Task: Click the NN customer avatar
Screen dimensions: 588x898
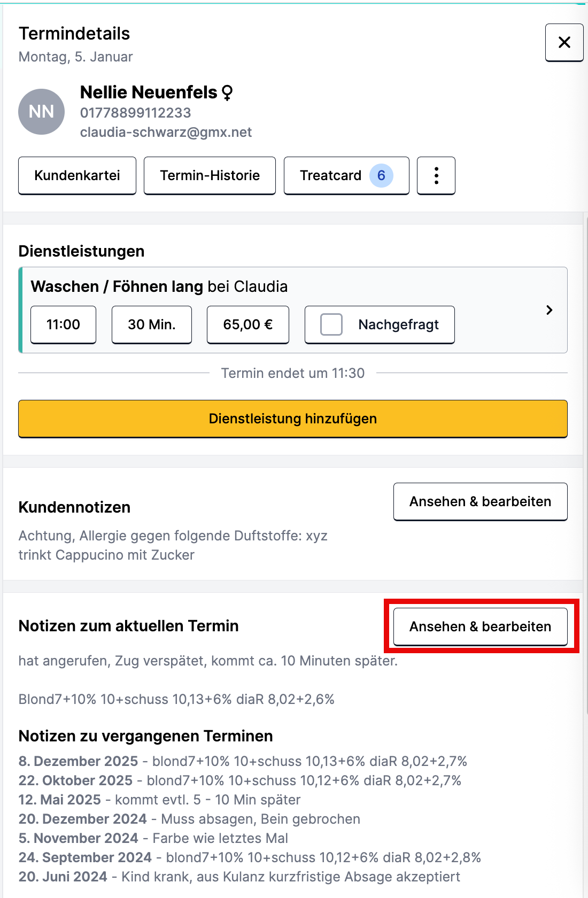Action: [42, 112]
